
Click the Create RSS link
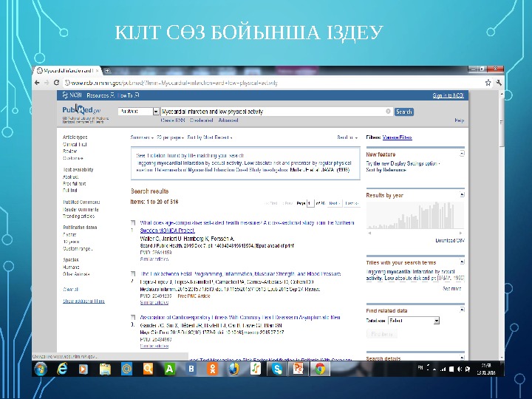click(x=173, y=120)
